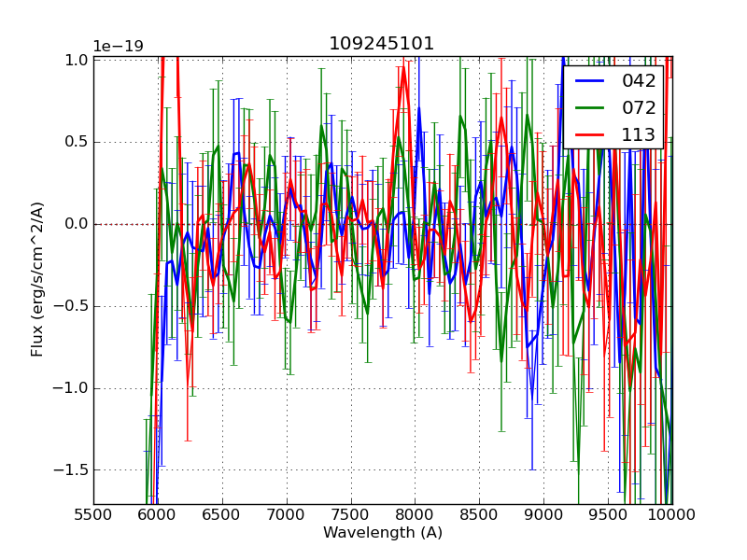Viewport: 747px width, 560px height.
Task: Click the red line swatch in legend
Action: coord(592,135)
